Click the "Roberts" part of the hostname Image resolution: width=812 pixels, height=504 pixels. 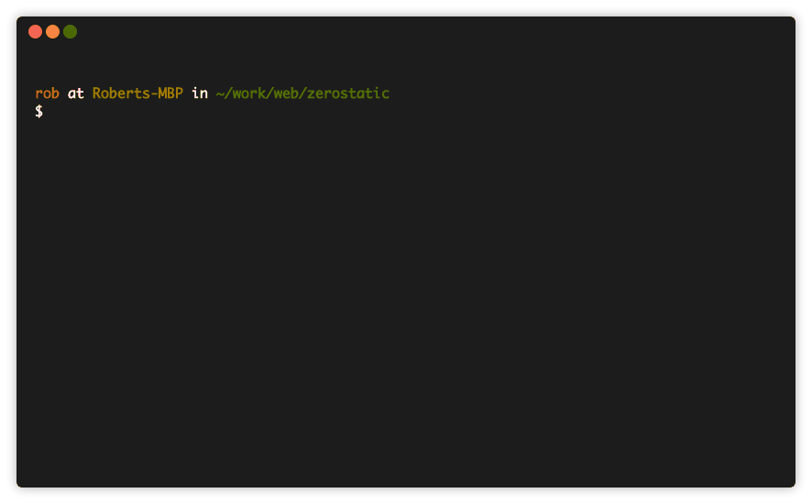click(120, 93)
